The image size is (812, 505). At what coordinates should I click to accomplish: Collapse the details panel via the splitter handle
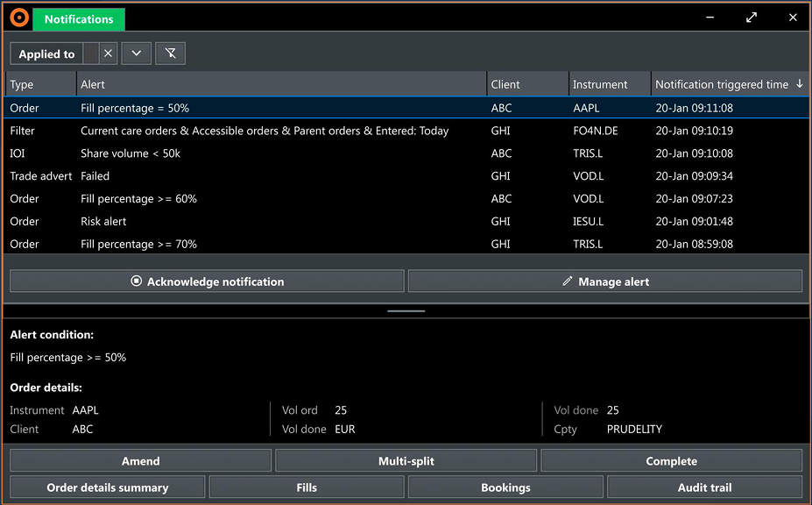coord(406,309)
